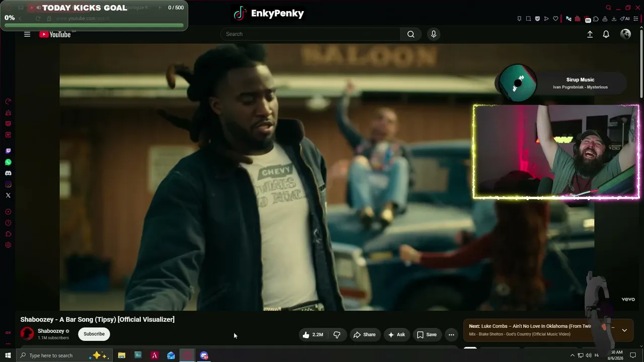Open Adobe Audition from taskbar
Screen dimensions: 644x362
[x=138, y=355]
